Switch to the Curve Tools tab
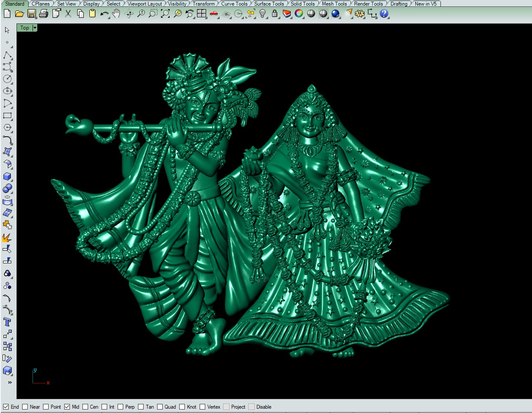The height and width of the screenshot is (413, 532). pos(234,4)
